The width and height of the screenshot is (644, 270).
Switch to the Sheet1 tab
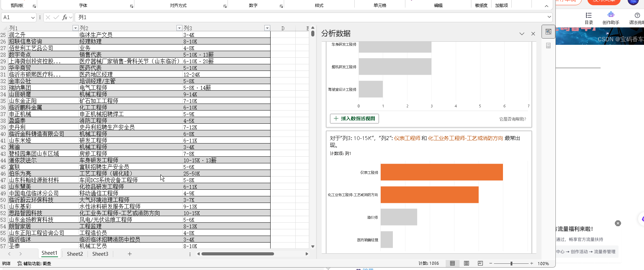(x=49, y=253)
